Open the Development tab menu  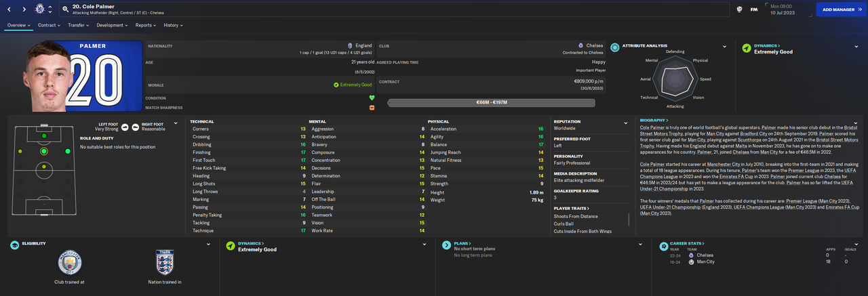point(112,25)
